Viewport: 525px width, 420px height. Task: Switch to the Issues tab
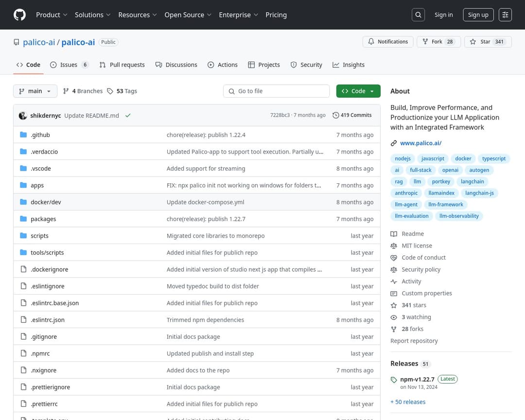pos(70,65)
